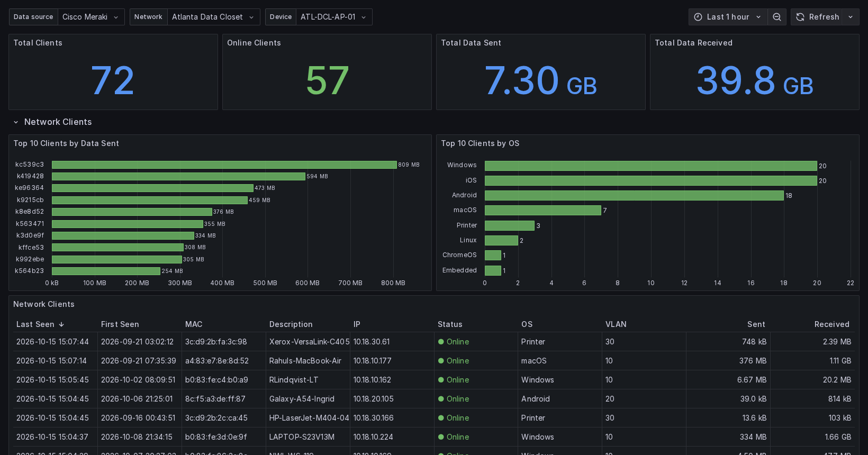The height and width of the screenshot is (455, 868).
Task: Click the IP address 10.18.20.105
Action: click(374, 399)
